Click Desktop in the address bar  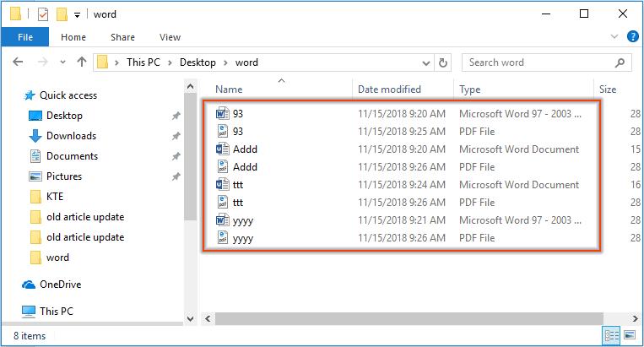[198, 62]
